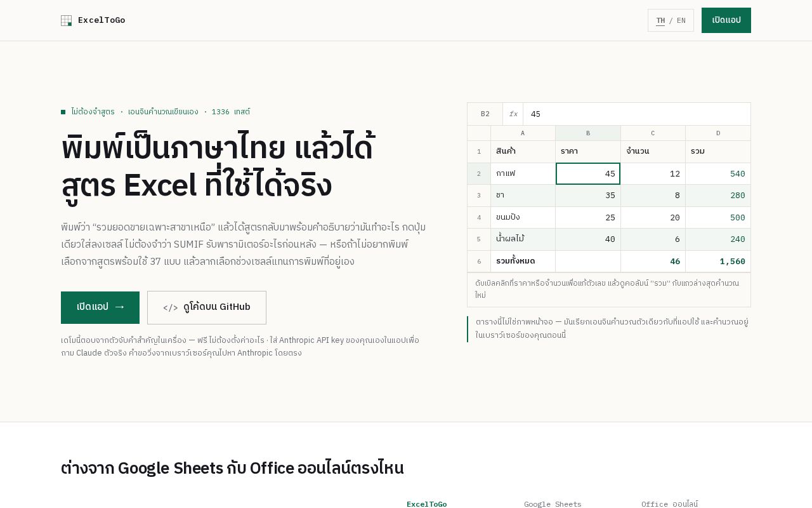Click the Office ออนไลน์ column heading
Screen dimensions: 812x508
(x=669, y=504)
